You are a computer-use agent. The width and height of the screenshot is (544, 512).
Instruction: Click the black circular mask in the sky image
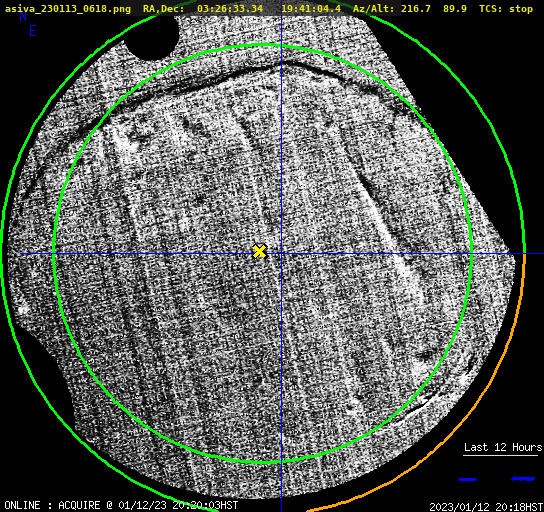click(152, 39)
